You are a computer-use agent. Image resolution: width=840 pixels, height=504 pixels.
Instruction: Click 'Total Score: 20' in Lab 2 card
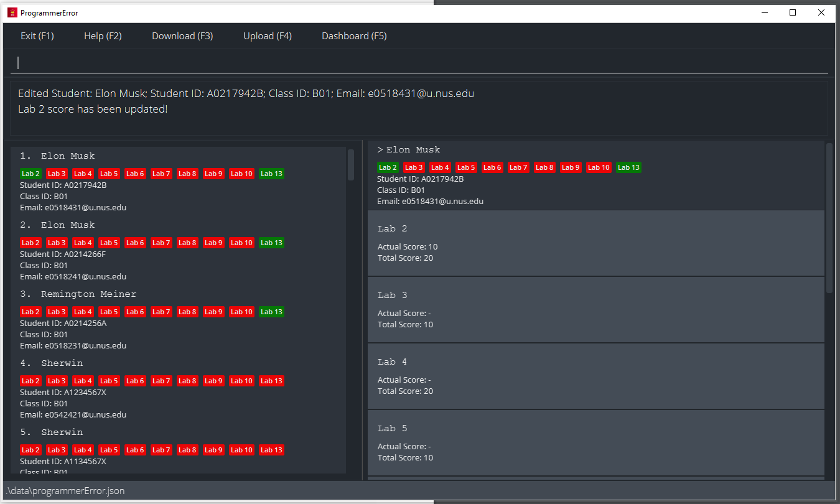click(x=405, y=258)
